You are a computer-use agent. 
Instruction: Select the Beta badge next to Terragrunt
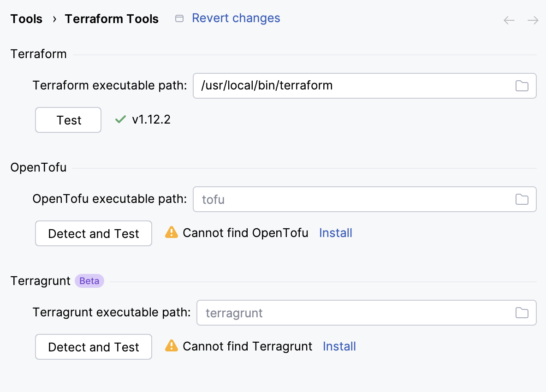click(x=89, y=281)
